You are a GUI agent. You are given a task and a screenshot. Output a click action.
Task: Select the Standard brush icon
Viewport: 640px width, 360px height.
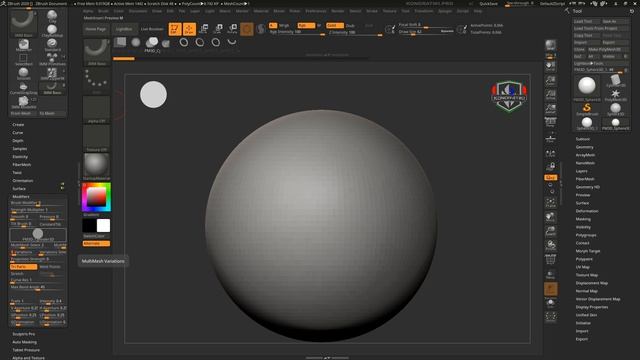tap(52, 44)
